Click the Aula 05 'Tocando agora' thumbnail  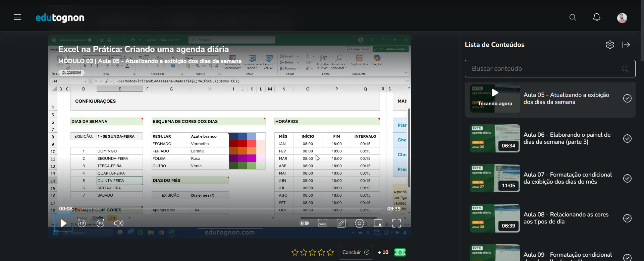pyautogui.click(x=495, y=98)
